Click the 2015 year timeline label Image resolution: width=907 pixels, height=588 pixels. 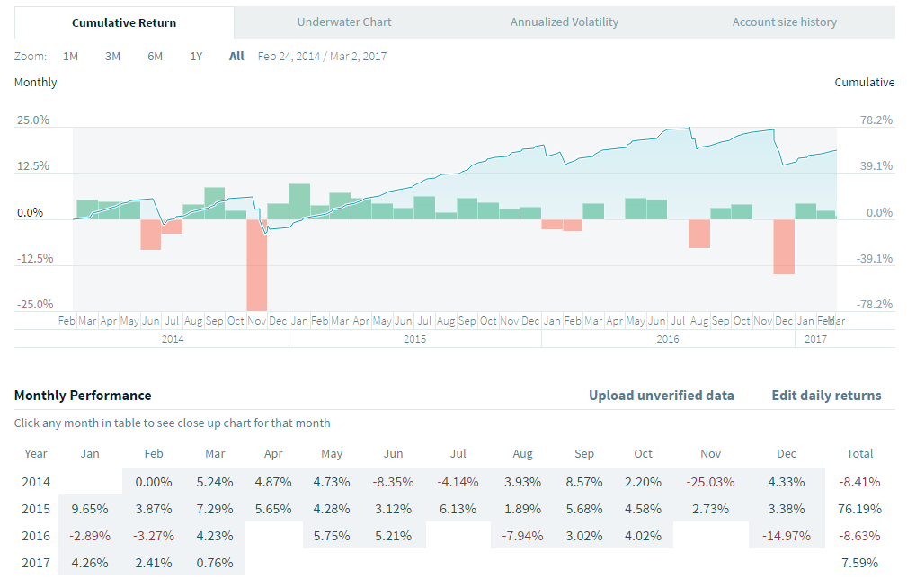point(414,339)
